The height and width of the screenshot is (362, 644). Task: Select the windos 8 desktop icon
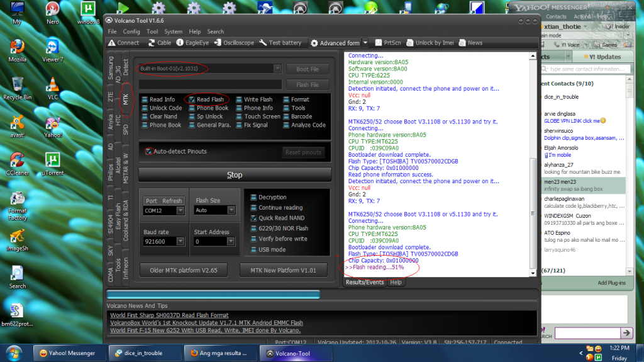pos(88,13)
